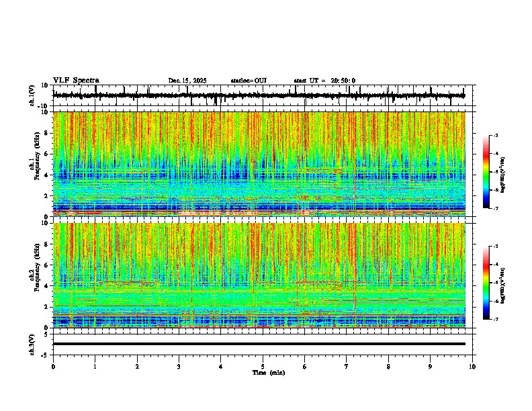Viewport: 532px width, 411px height.
Task: Click the "5" tick on ch.3(V) axis
Action: [47, 334]
